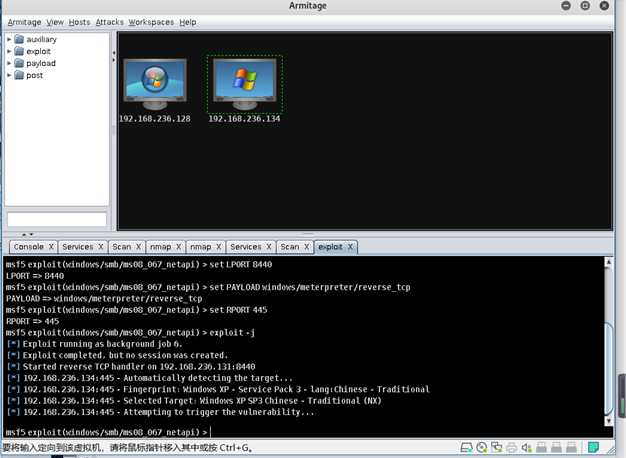Screen dimensions: 626x458
Task: Click the VMware hard disk status icon
Action: pyautogui.click(x=466, y=448)
